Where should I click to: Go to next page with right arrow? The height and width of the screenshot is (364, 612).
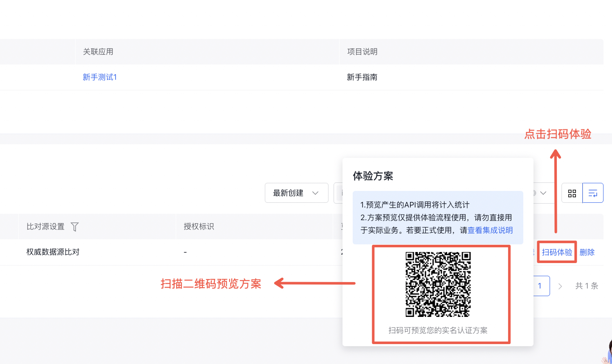(x=560, y=286)
